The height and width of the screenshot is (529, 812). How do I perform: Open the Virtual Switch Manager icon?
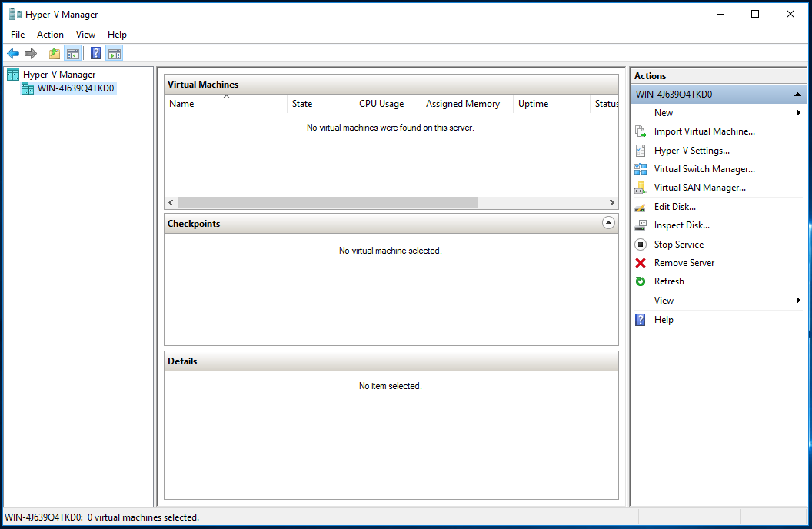point(641,169)
